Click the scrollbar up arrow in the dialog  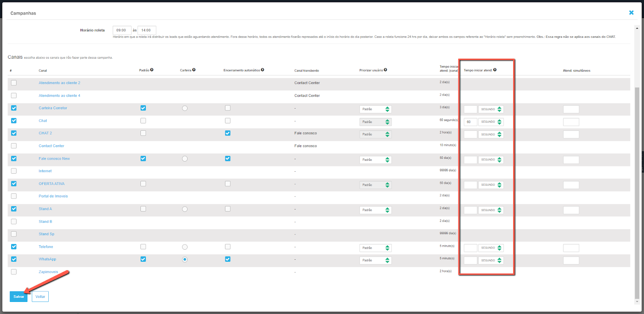point(637,28)
